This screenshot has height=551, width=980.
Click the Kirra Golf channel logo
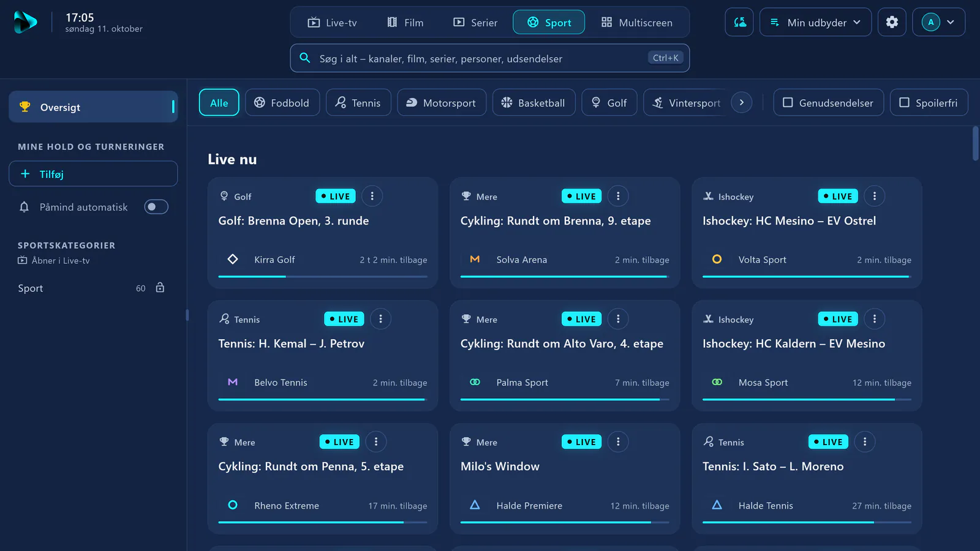coord(233,259)
